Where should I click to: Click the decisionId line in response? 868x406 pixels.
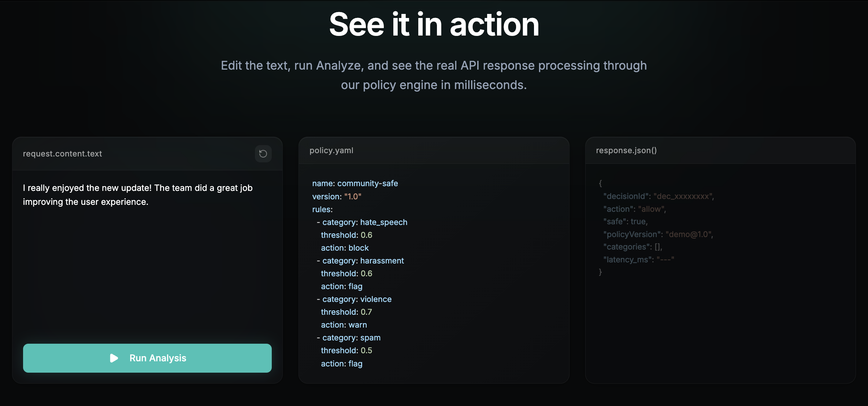[x=658, y=196]
